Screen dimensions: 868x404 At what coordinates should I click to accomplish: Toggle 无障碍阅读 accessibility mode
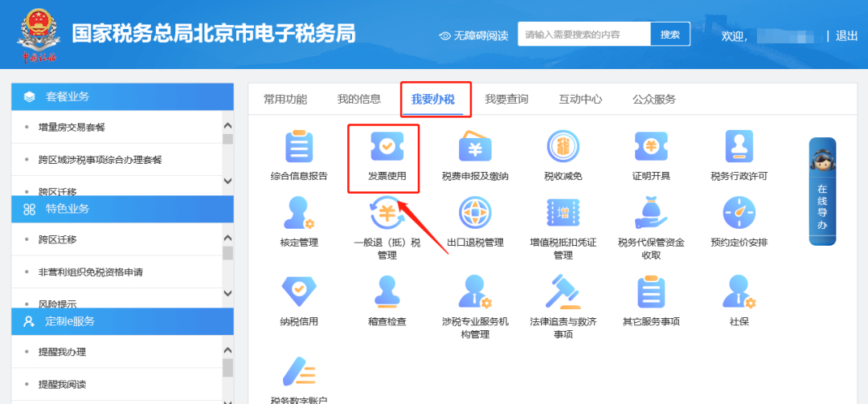(473, 35)
